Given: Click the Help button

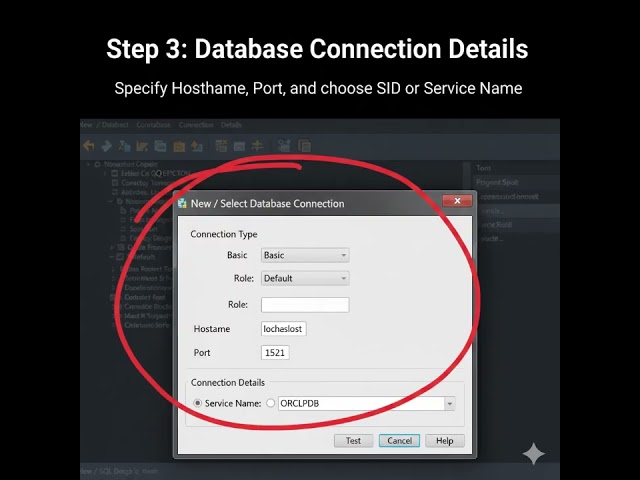Looking at the screenshot, I should tap(444, 441).
